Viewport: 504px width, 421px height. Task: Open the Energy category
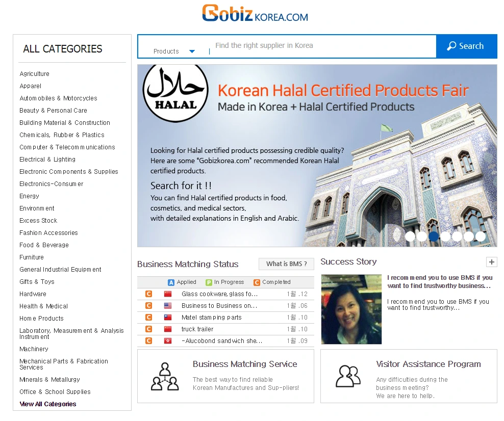29,196
